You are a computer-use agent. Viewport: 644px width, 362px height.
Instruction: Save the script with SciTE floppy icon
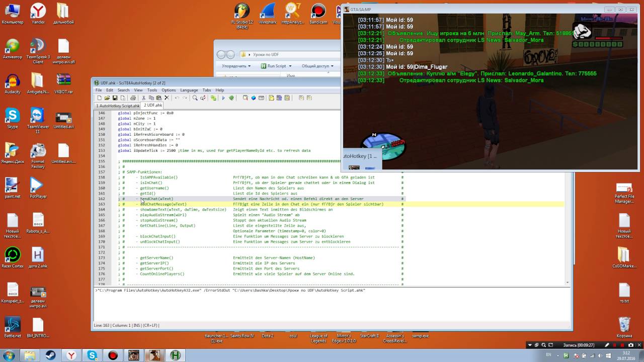pyautogui.click(x=115, y=98)
